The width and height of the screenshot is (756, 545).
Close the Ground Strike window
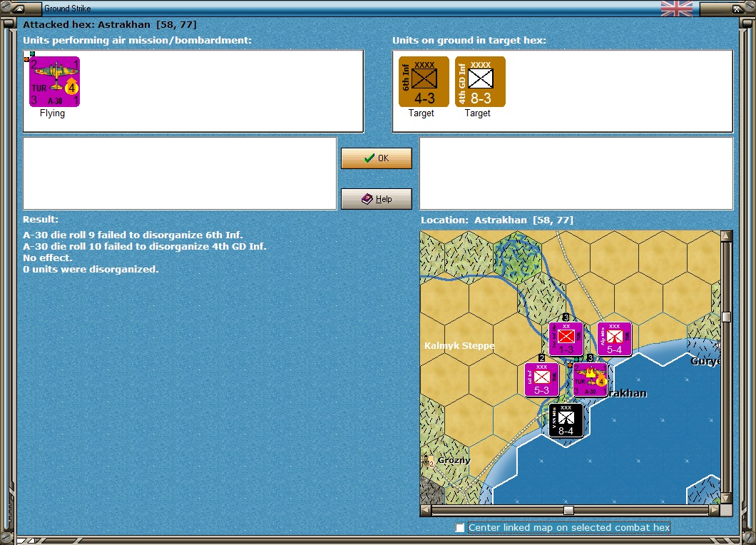pyautogui.click(x=737, y=9)
